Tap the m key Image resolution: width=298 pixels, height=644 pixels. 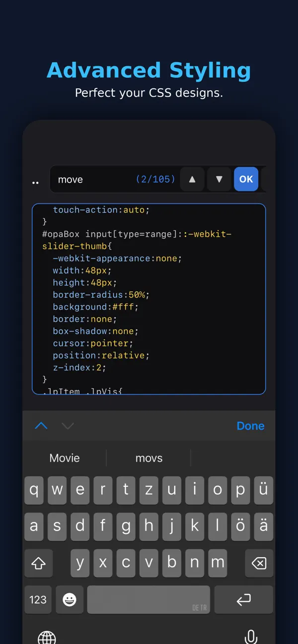point(218,563)
